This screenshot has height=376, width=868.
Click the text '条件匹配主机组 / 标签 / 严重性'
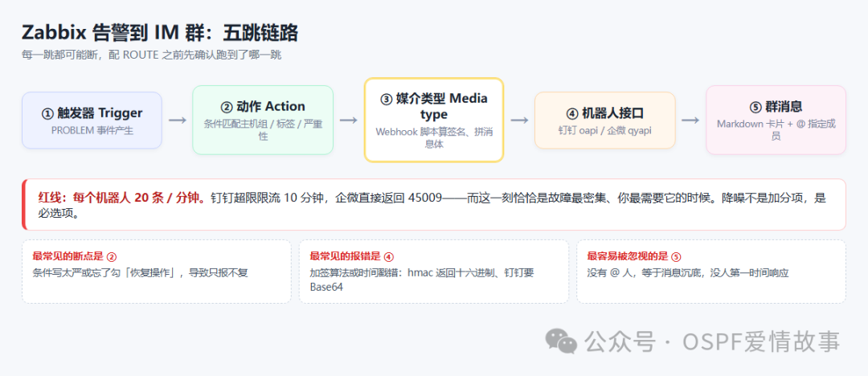(263, 129)
